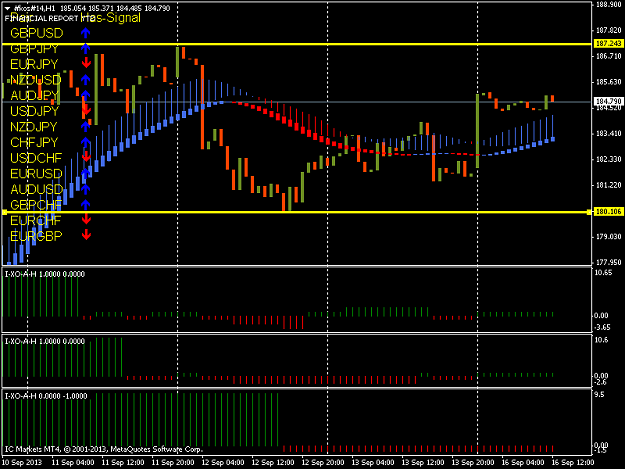
Task: Click the 10.65 indicator scale value
Action: tap(603, 273)
